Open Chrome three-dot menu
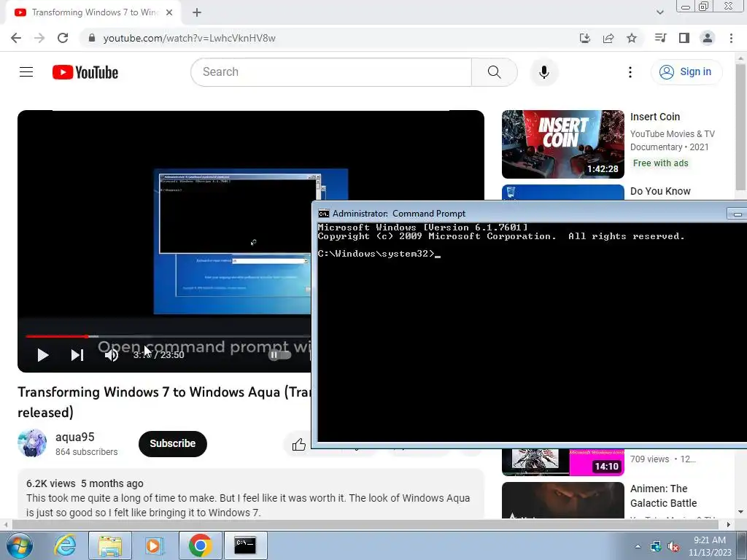This screenshot has height=560, width=747. 731,38
